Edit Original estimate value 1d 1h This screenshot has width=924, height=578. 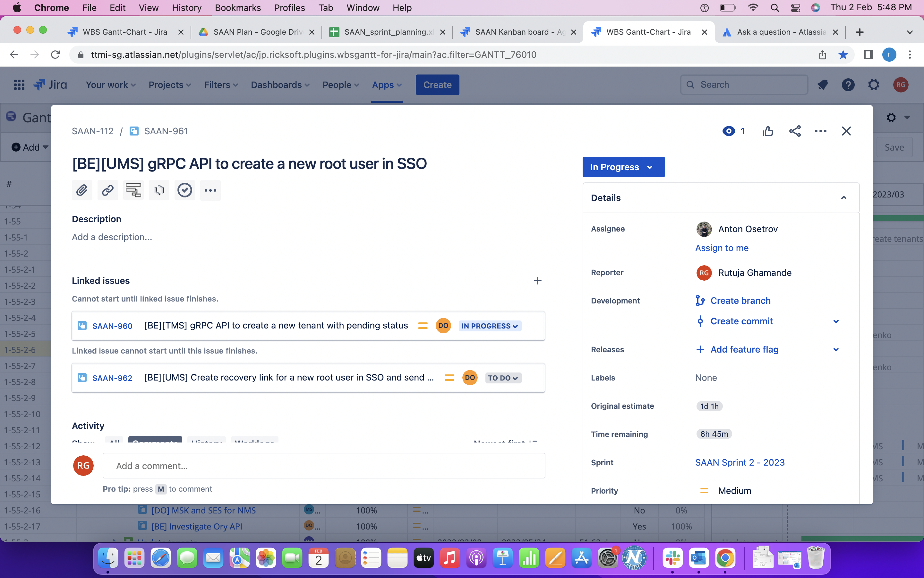click(709, 406)
